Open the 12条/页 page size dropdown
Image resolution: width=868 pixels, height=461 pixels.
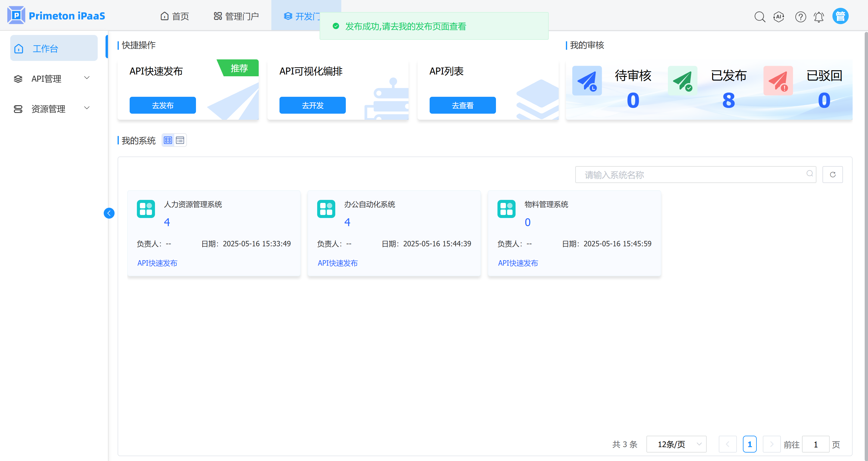click(x=676, y=444)
